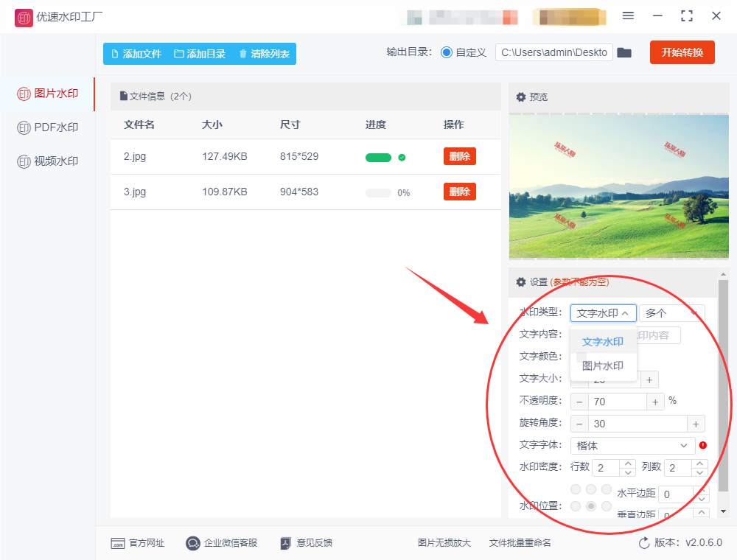Click the 127.49KB size cell
This screenshot has height=560, width=737.
click(x=225, y=156)
